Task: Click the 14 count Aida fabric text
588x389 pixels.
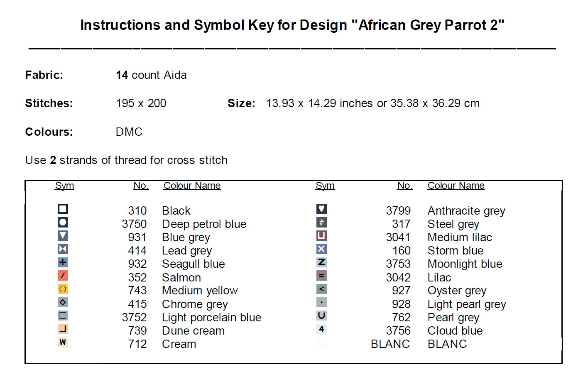Action: (x=151, y=75)
